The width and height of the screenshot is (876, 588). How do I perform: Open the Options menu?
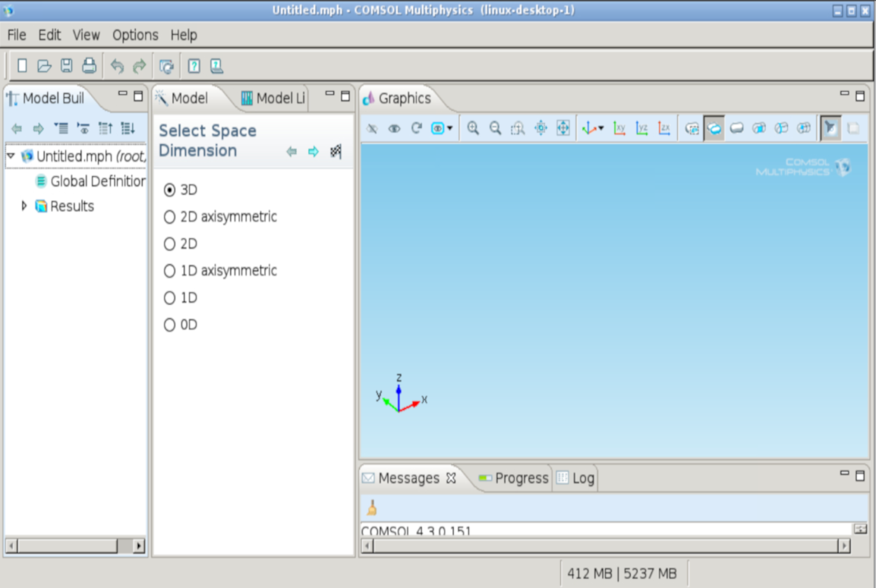(x=135, y=35)
